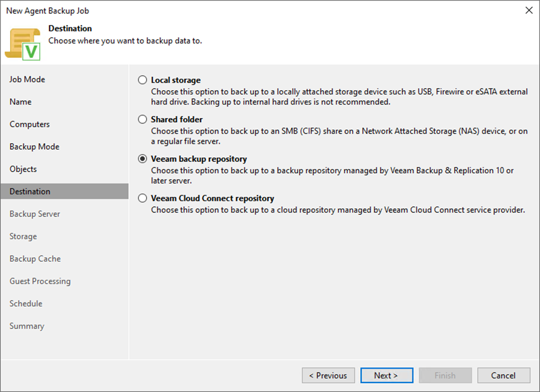Select the Destination step in sidebar

coord(65,192)
